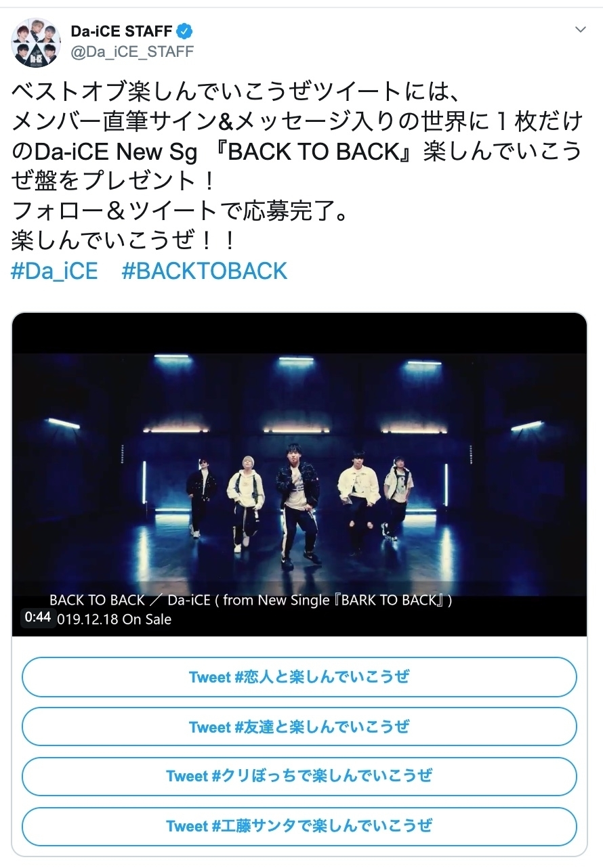Click the blue verified badge icon
The height and width of the screenshot is (868, 603).
coord(184,30)
